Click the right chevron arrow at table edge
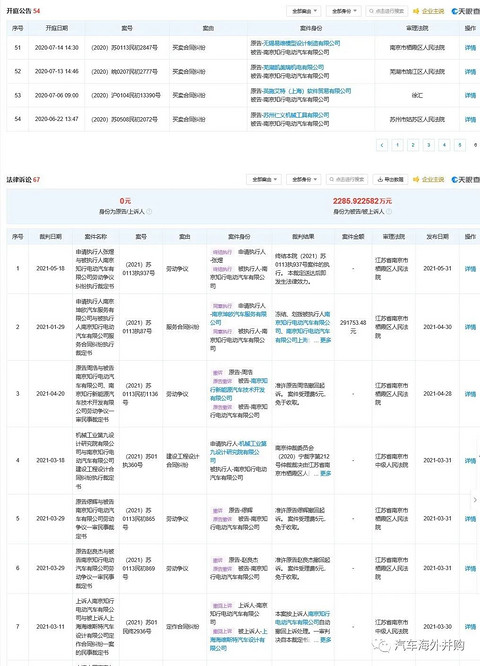Image resolution: width=480 pixels, height=666 pixels. pos(475,500)
